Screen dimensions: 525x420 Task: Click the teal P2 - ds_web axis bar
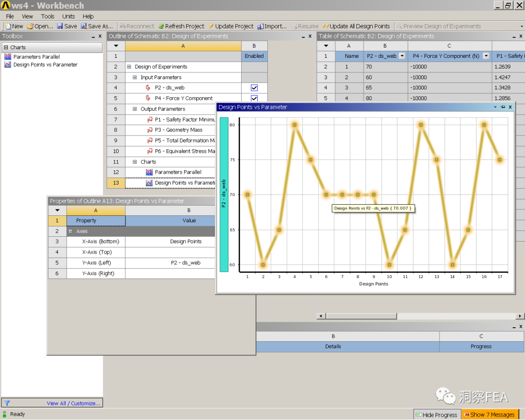(x=224, y=194)
